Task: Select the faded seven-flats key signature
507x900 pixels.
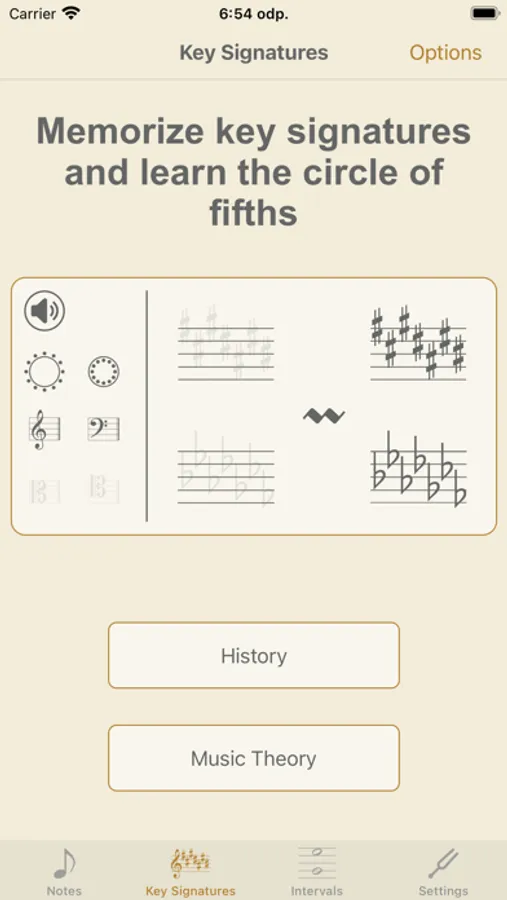Action: [x=226, y=469]
